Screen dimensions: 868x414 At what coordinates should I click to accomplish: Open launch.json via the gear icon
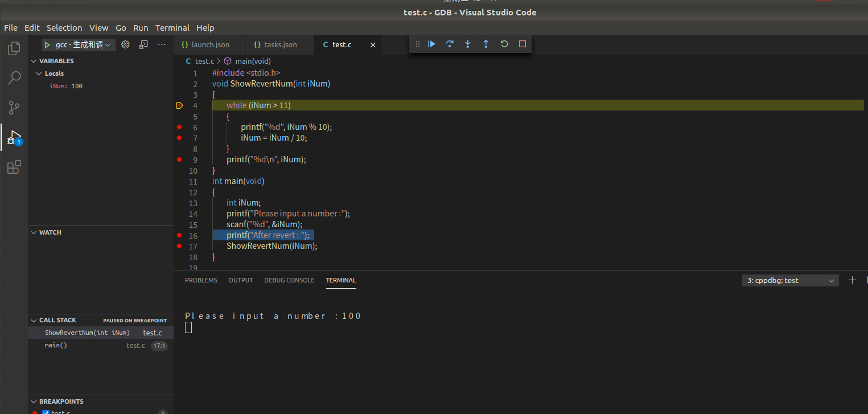click(x=126, y=44)
